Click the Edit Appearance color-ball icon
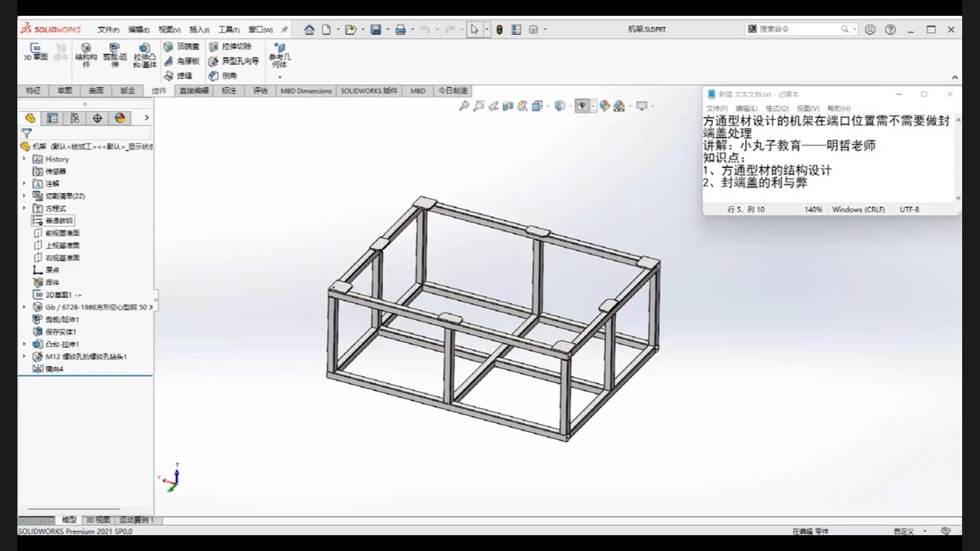The image size is (980, 551). [605, 106]
